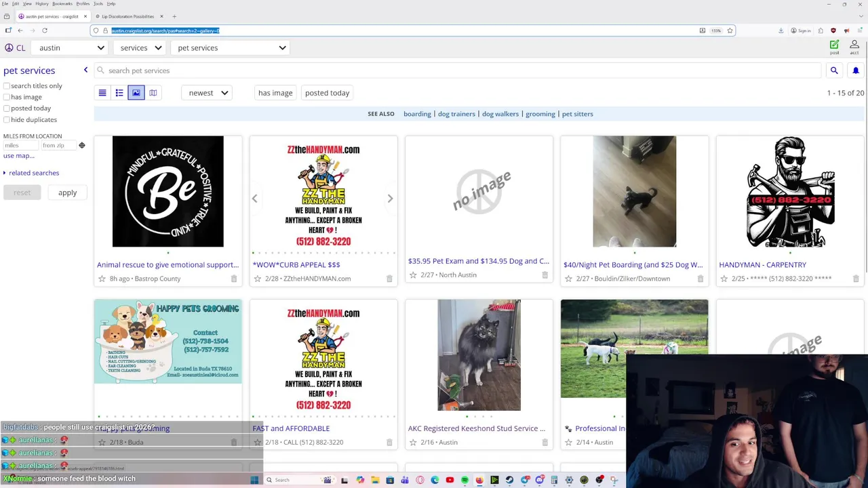Open the Happy Pets Grooming thumbnail
The image size is (868, 488).
pyautogui.click(x=168, y=342)
